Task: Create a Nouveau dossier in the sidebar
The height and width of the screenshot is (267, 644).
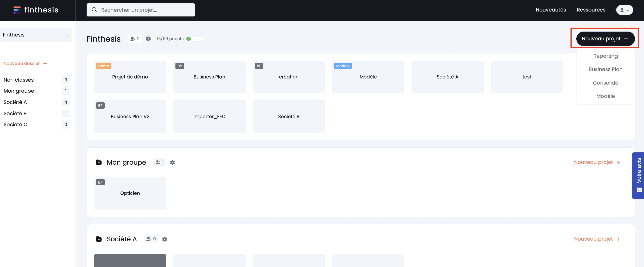Action: pos(25,64)
